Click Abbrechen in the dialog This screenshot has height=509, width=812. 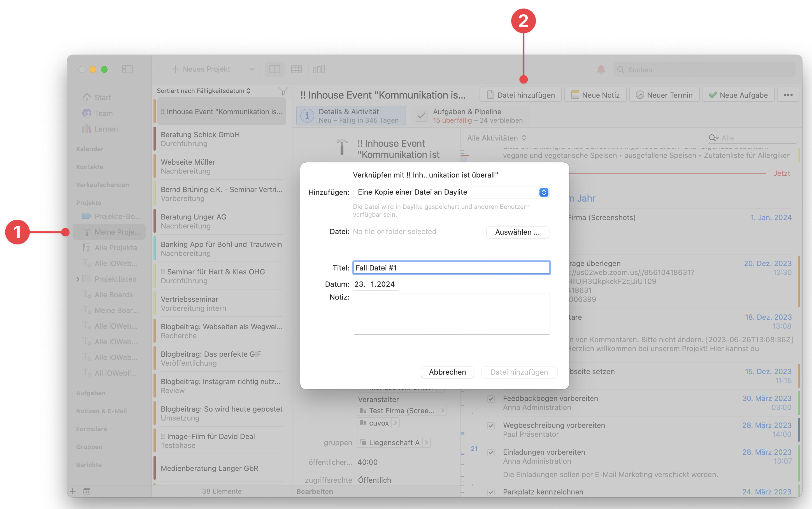coord(447,372)
